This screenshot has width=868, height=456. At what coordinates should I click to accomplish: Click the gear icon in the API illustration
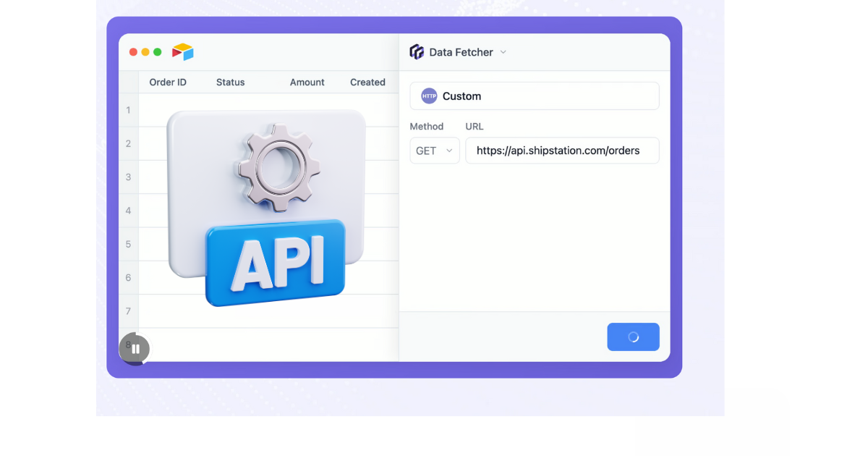pos(278,166)
